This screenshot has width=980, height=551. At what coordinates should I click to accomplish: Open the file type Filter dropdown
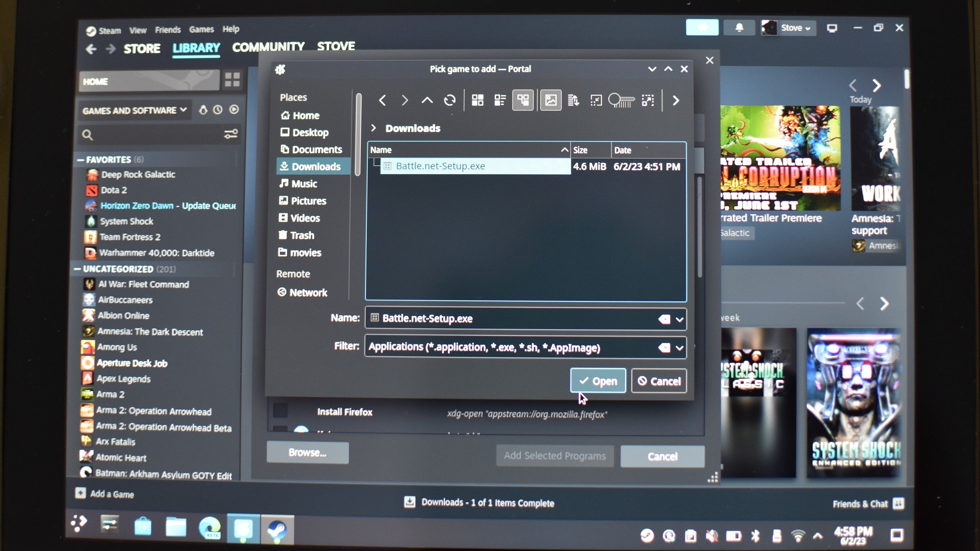(x=679, y=348)
